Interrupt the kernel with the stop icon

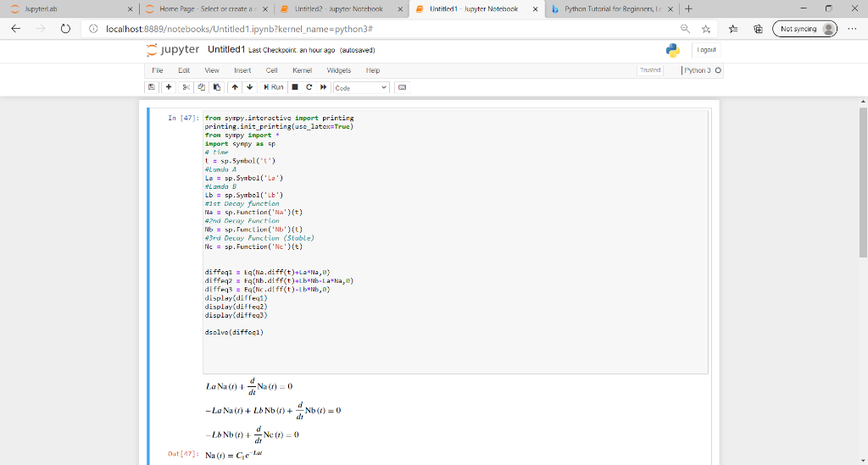pyautogui.click(x=295, y=87)
